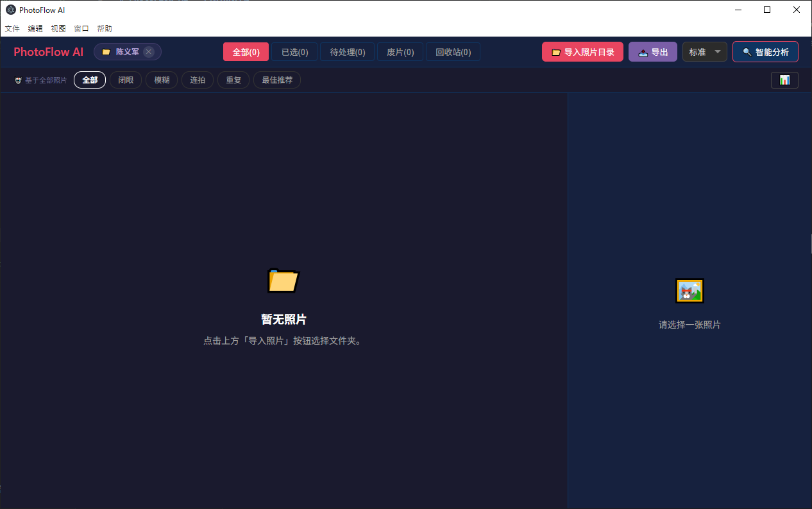Screen dimensions: 812x509
Task: Open the 视图 menu
Action: pyautogui.click(x=58, y=29)
